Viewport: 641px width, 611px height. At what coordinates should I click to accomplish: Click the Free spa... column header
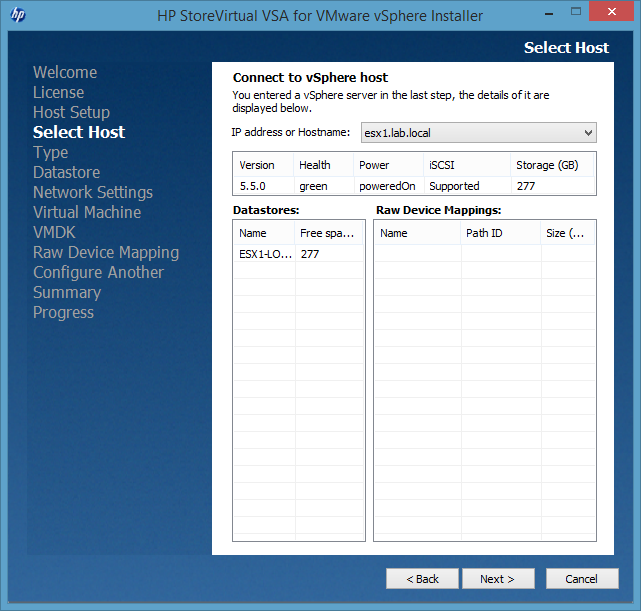pyautogui.click(x=329, y=233)
